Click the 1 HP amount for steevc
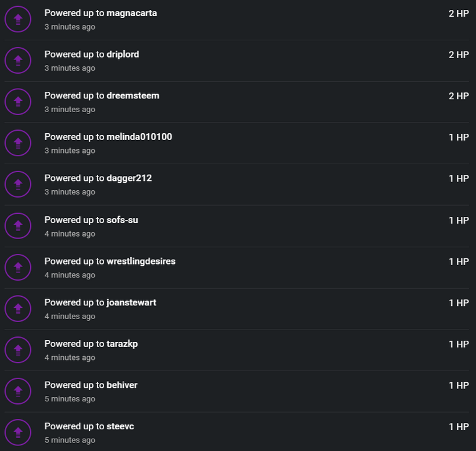Image resolution: width=476 pixels, height=451 pixels. (x=459, y=427)
